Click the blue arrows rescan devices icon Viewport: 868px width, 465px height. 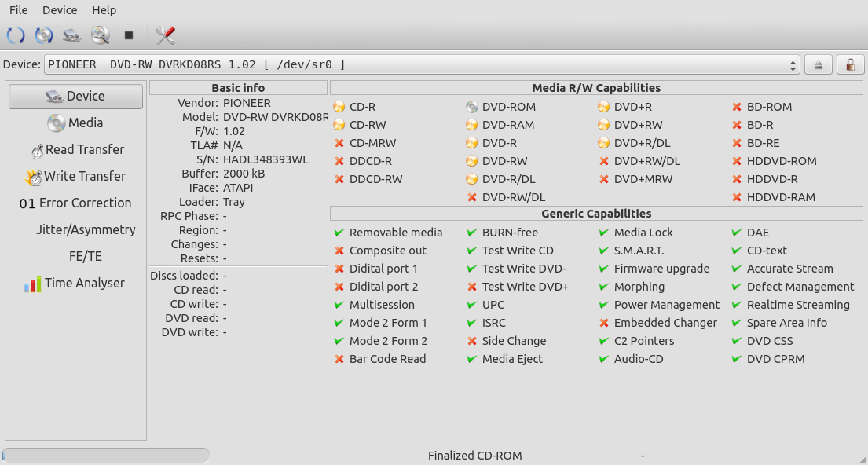(16, 35)
